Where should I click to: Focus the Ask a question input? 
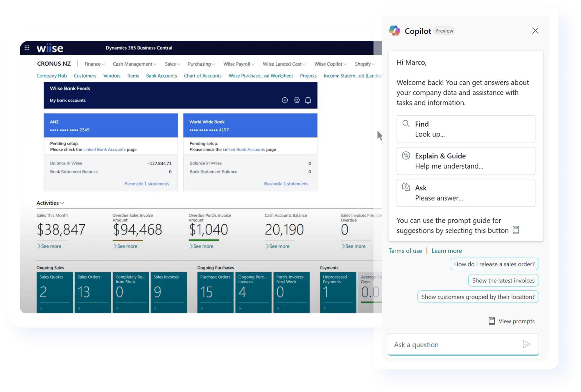tap(463, 344)
